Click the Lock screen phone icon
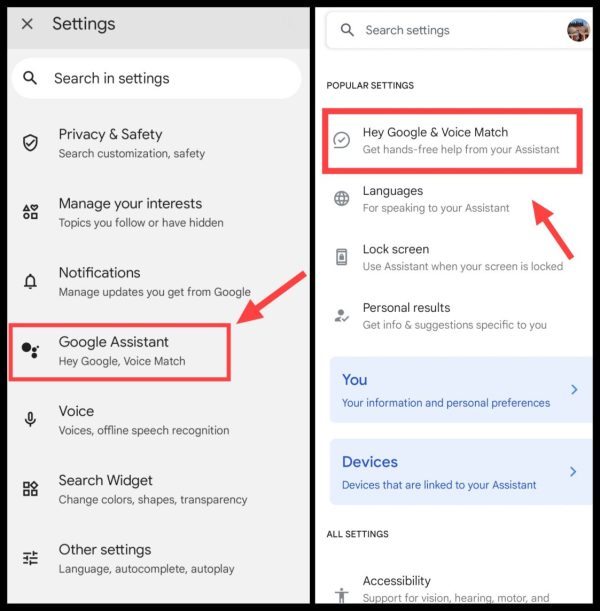600x611 pixels. click(342, 257)
